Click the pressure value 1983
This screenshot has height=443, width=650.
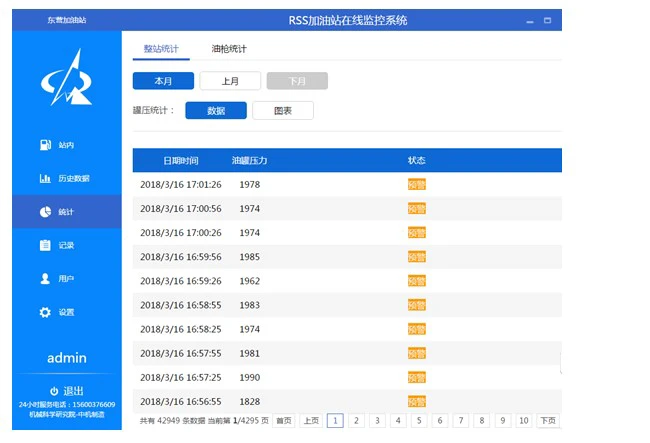250,305
